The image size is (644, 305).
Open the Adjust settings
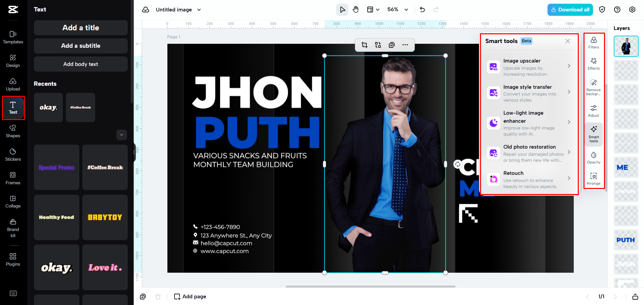(x=594, y=111)
